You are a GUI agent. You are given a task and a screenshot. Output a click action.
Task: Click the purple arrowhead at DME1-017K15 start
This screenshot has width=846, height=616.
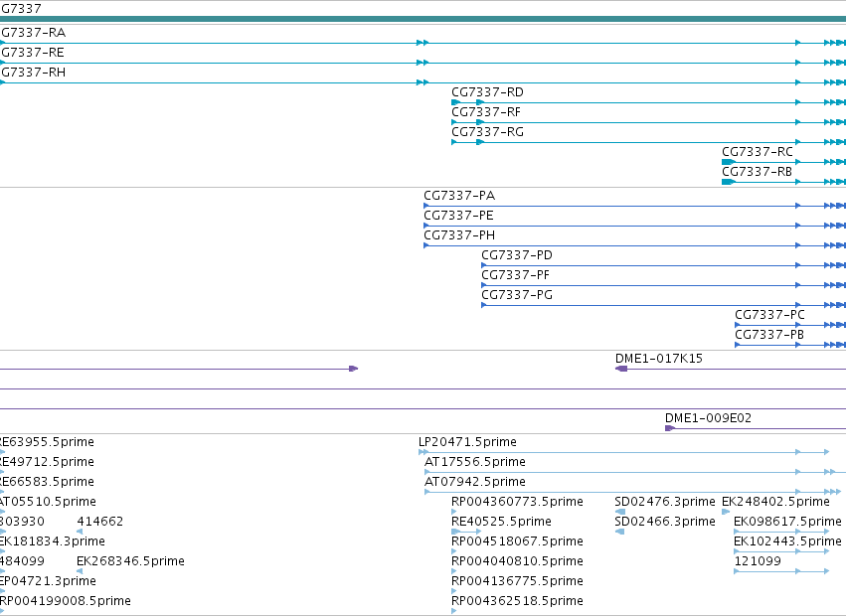pos(621,369)
